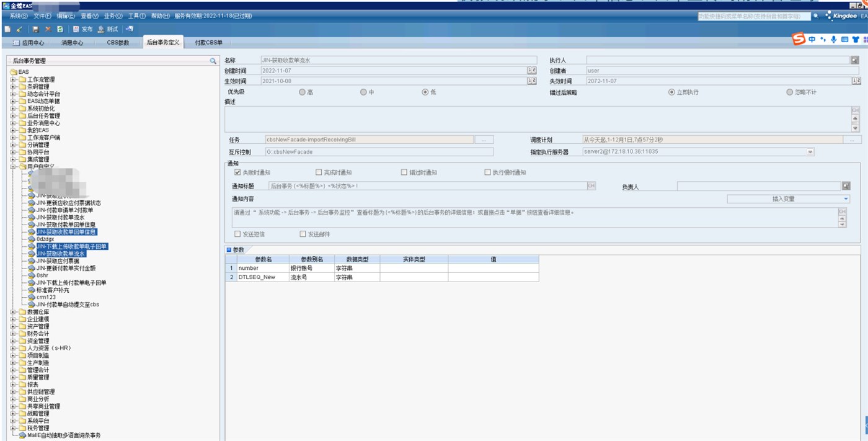Open the 工具 menu
868x441 pixels.
coord(136,16)
